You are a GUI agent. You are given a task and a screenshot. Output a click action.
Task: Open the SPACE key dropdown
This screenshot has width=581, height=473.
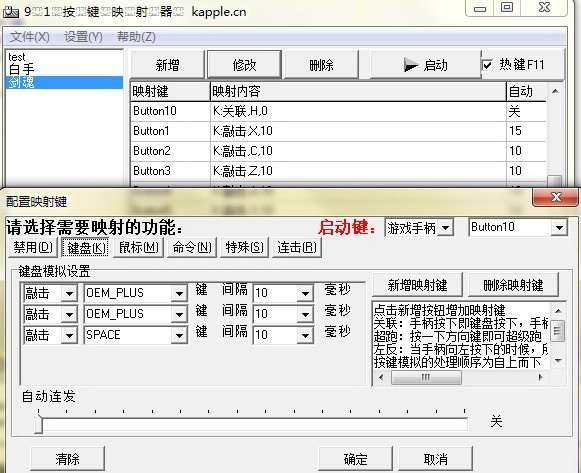tap(136, 335)
